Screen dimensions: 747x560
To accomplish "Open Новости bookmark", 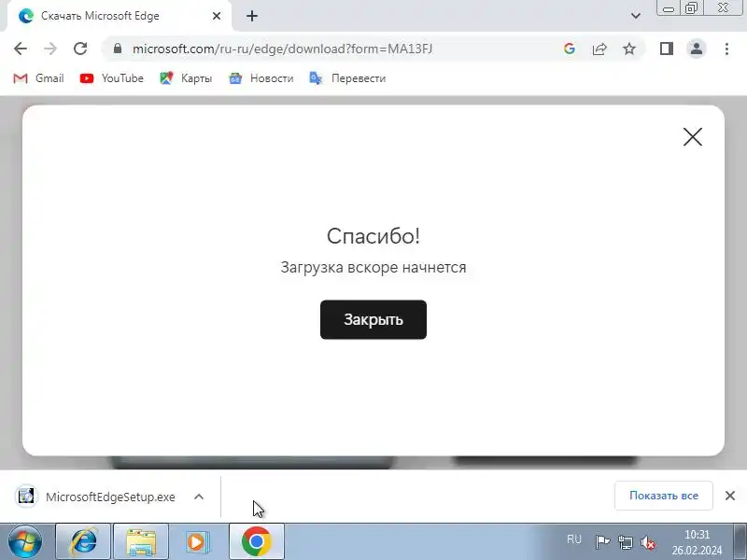I will click(x=261, y=78).
